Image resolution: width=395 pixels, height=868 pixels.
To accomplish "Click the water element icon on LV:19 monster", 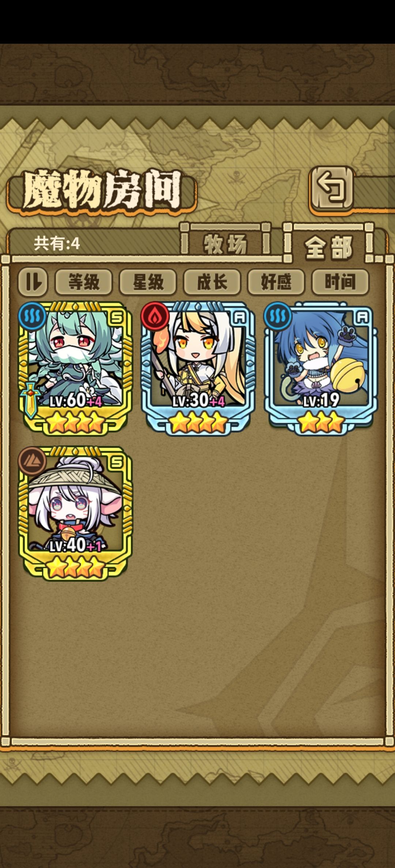I will pyautogui.click(x=278, y=316).
